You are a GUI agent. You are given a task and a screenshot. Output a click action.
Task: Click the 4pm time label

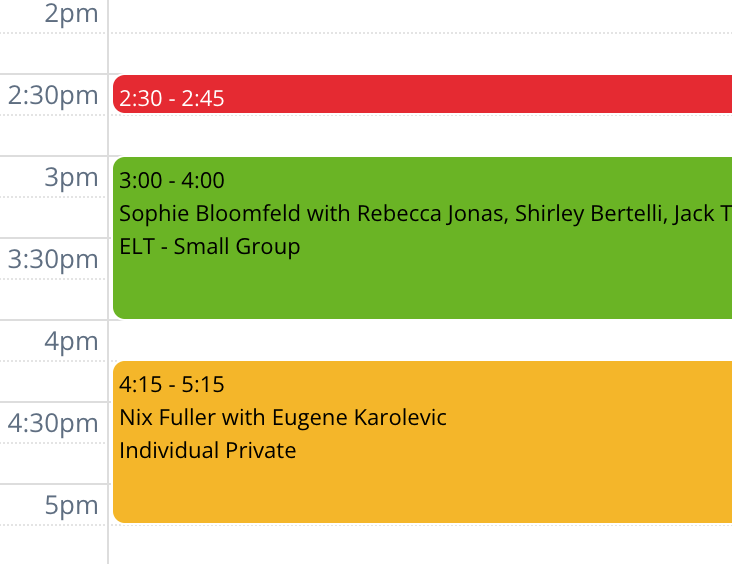click(x=71, y=342)
